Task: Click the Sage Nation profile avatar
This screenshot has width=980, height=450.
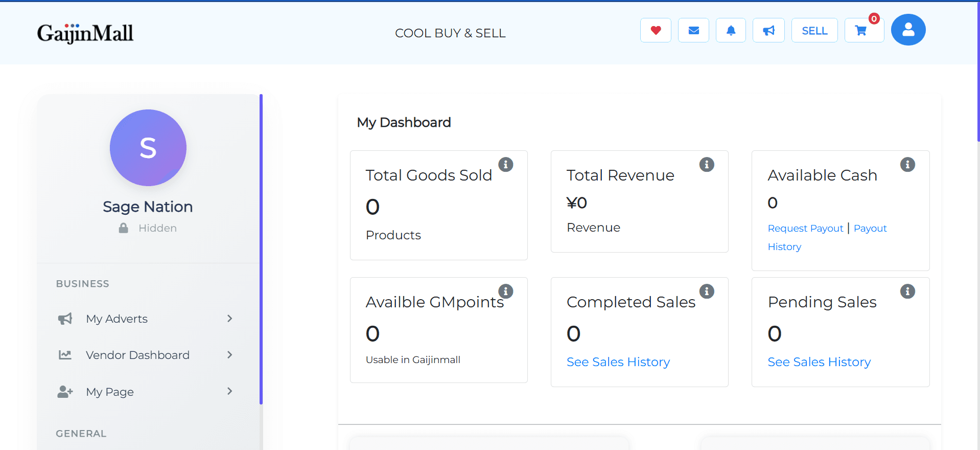Action: click(148, 148)
